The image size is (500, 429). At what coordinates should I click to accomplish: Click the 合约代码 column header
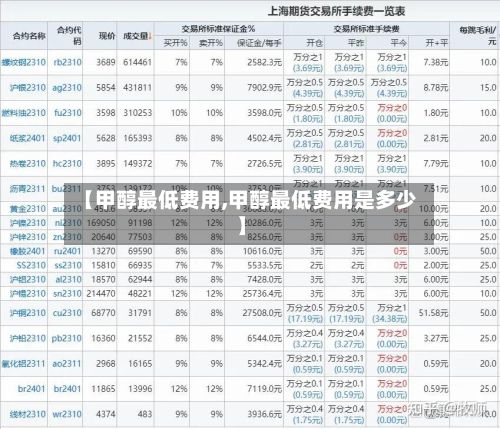(69, 36)
